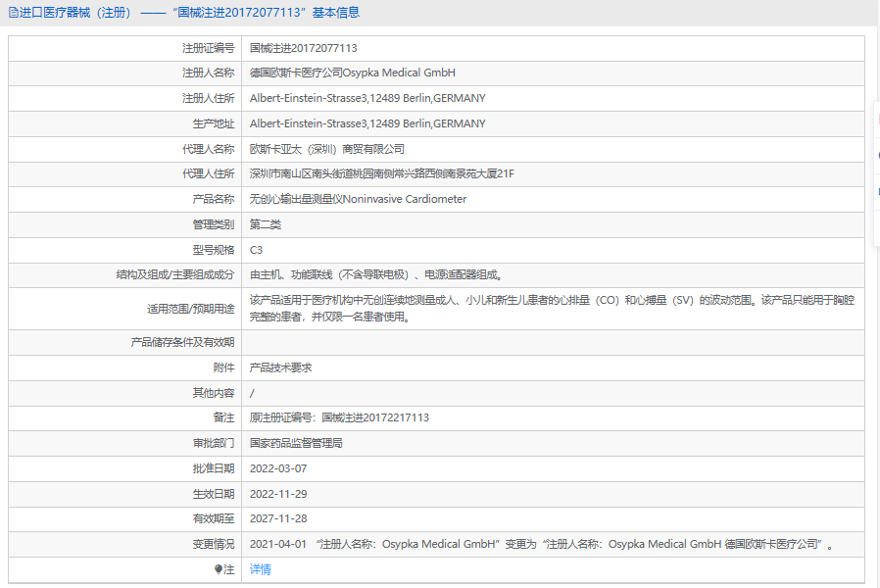Screen dimensions: 880x588
Task: Select 原注册证编号：国械注进20172217113 remark
Action: [339, 418]
